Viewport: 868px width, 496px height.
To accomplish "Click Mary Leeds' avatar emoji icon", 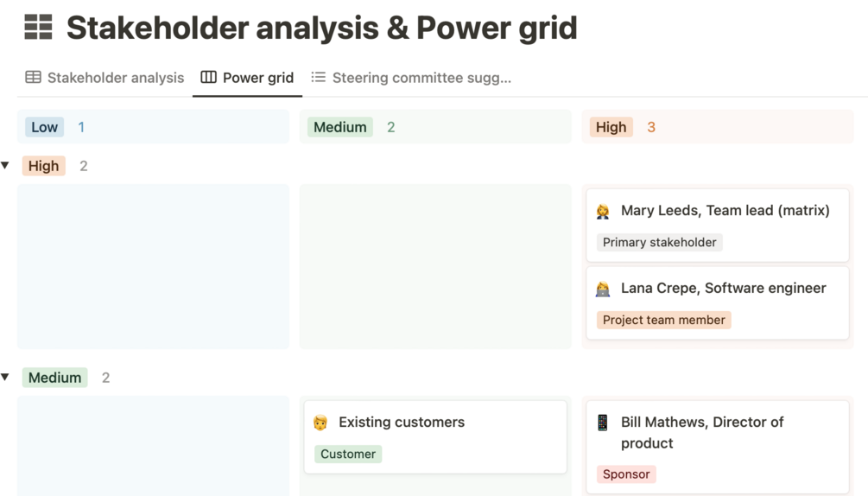I will tap(603, 211).
